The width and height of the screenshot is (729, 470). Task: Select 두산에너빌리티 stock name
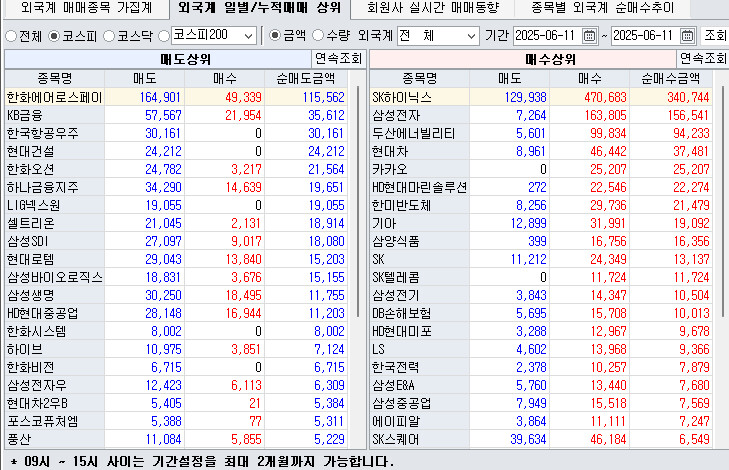(x=413, y=133)
